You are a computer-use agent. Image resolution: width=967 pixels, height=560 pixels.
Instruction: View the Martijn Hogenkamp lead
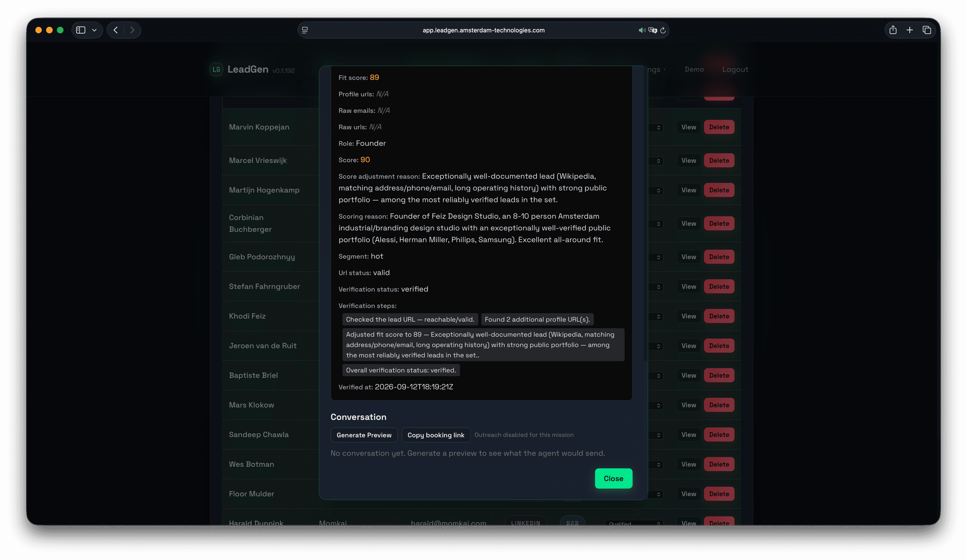[689, 190]
